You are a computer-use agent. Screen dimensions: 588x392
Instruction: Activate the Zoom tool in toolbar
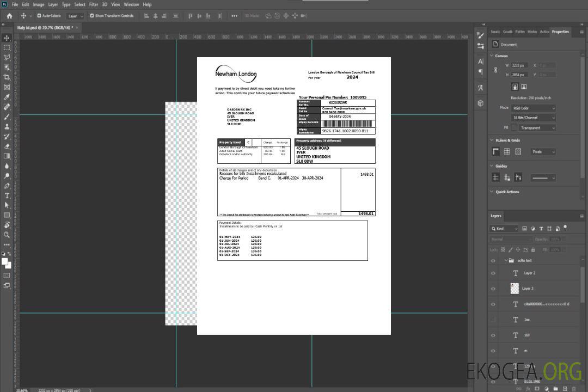pyautogui.click(x=7, y=235)
